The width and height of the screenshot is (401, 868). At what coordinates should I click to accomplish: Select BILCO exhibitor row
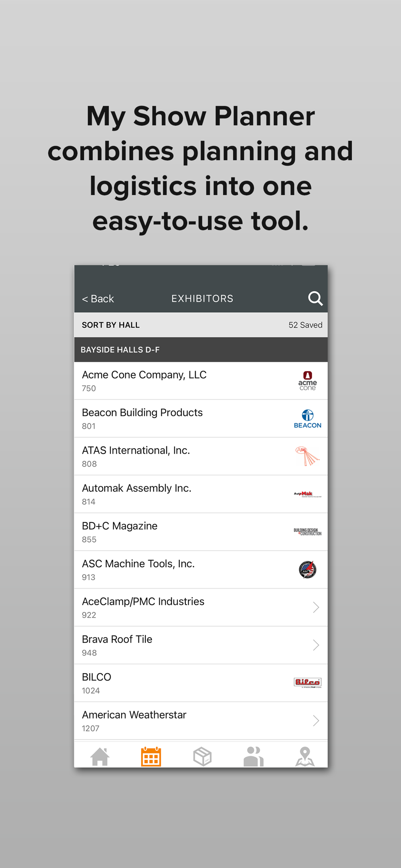pos(201,683)
